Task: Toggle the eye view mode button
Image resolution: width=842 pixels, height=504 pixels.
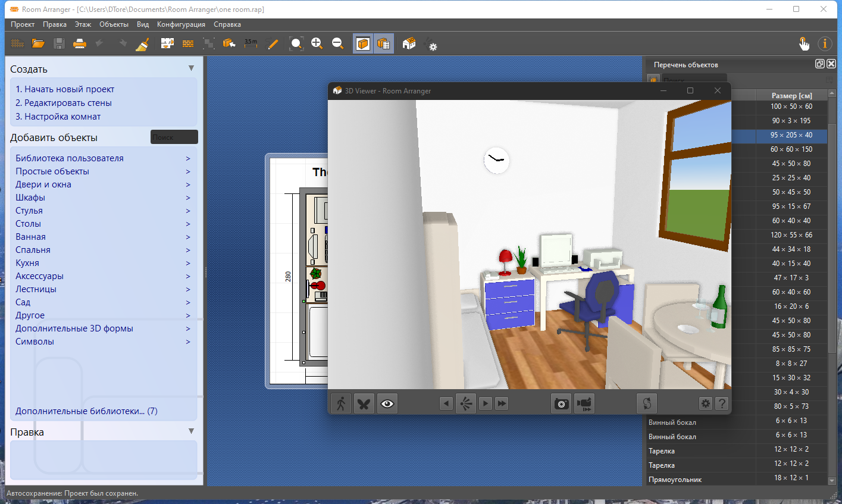Action: click(x=387, y=403)
